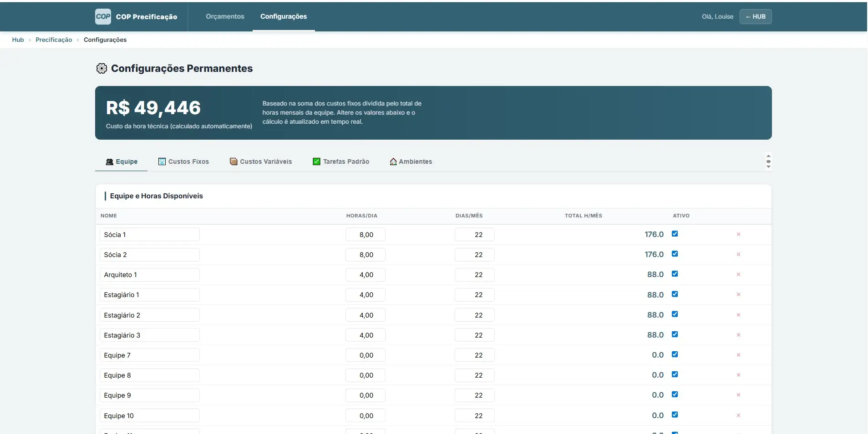Click the Horas/Dia field for Arquiteto 1
868x434 pixels.
pyautogui.click(x=365, y=275)
